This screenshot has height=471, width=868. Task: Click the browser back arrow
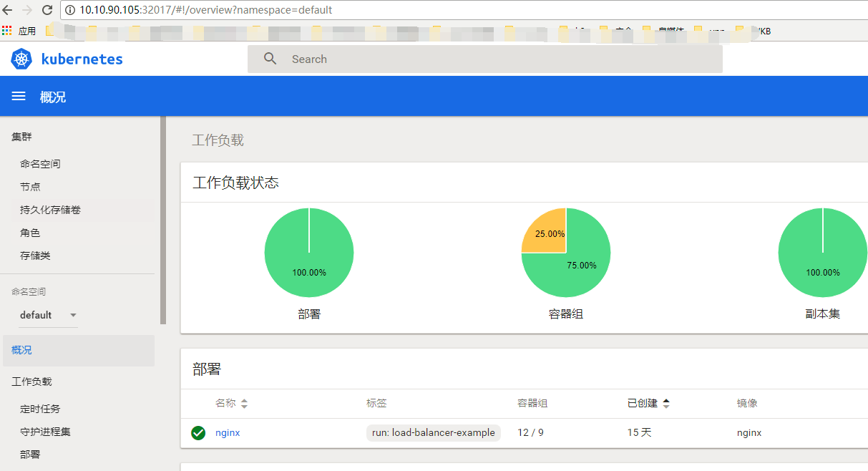coord(8,10)
